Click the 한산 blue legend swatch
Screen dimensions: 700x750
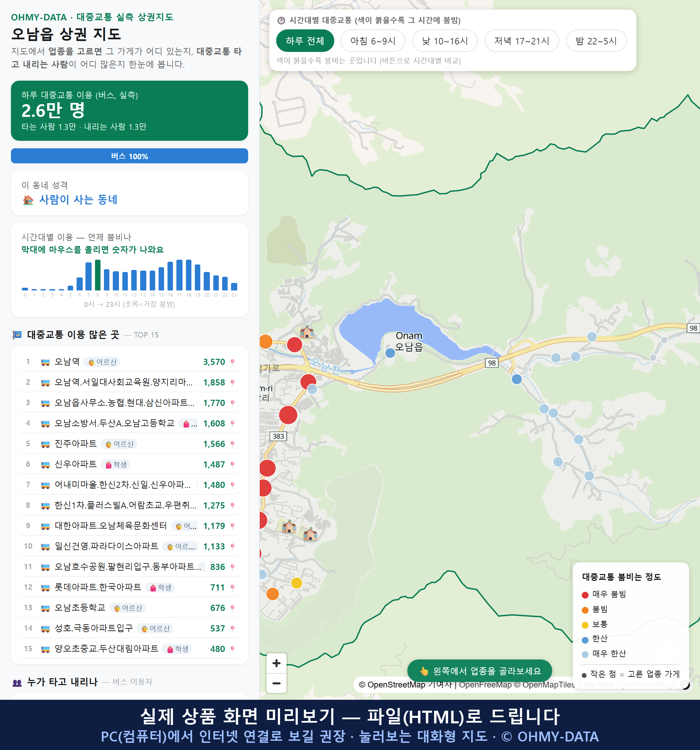[585, 640]
